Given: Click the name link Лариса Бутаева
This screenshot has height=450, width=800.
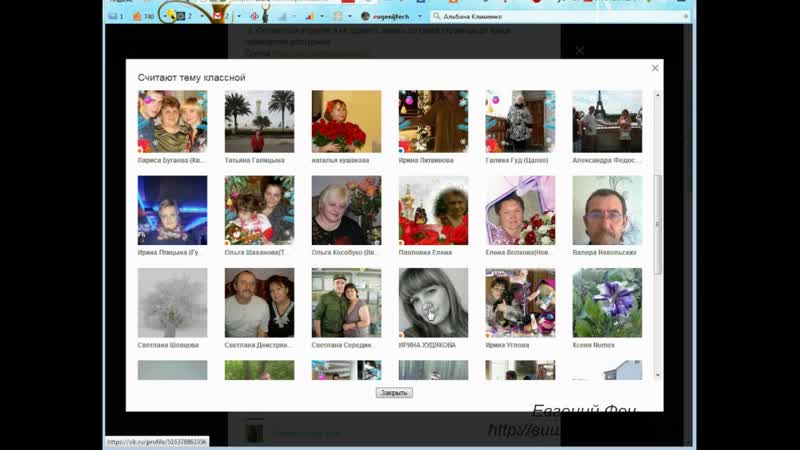Looking at the screenshot, I should [x=171, y=160].
